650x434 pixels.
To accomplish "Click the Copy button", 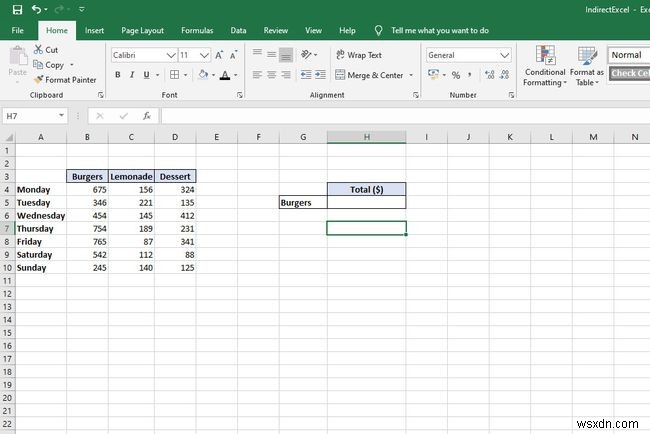I will coord(49,65).
